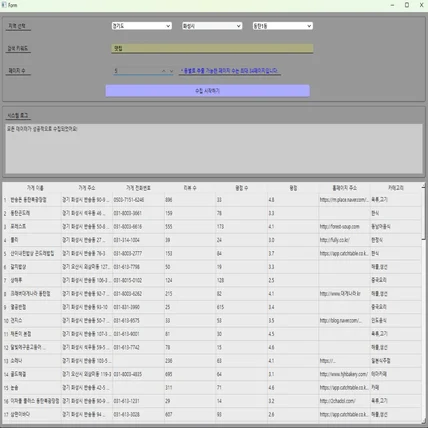Select row 1 header in results table
Viewport: 428px width, 428px height.
[x=5, y=200]
